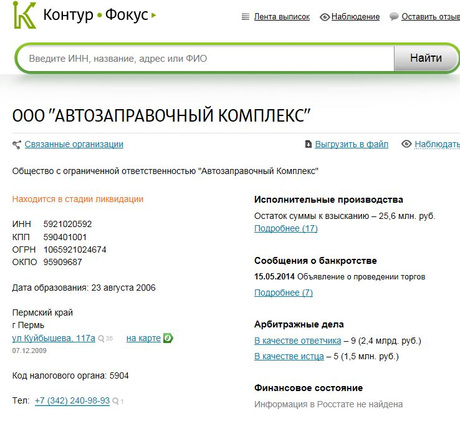
Task: Click 15.05.2014 Объявление о проведении торгов
Action: (340, 277)
